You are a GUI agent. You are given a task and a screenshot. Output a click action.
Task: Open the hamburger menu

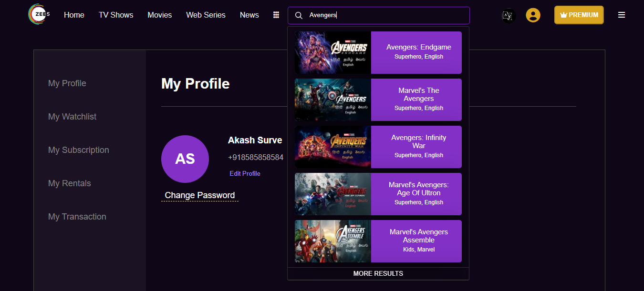(x=621, y=15)
